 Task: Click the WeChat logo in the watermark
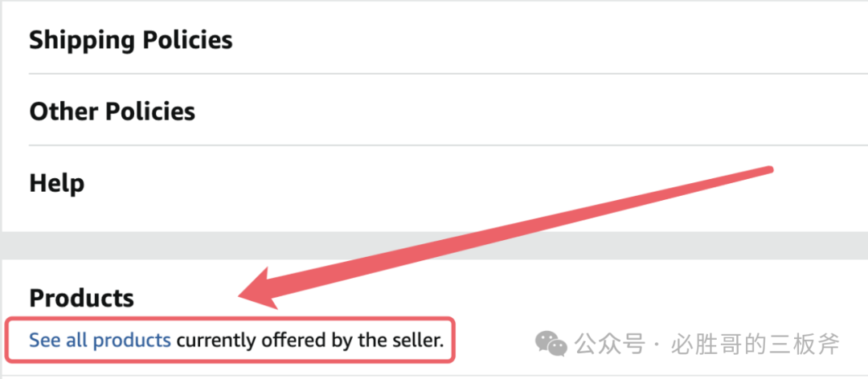coord(551,344)
